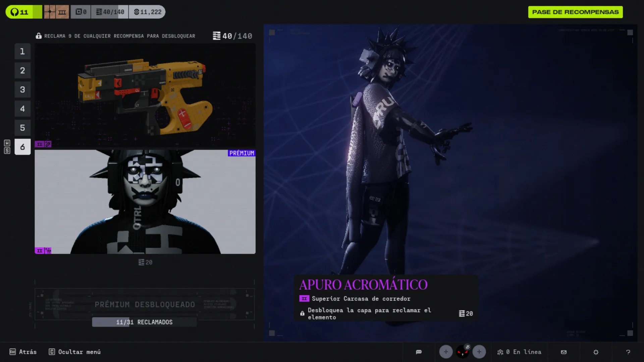Image resolution: width=644 pixels, height=362 pixels.
Task: Toggle Ocultar menú
Action: 75,352
